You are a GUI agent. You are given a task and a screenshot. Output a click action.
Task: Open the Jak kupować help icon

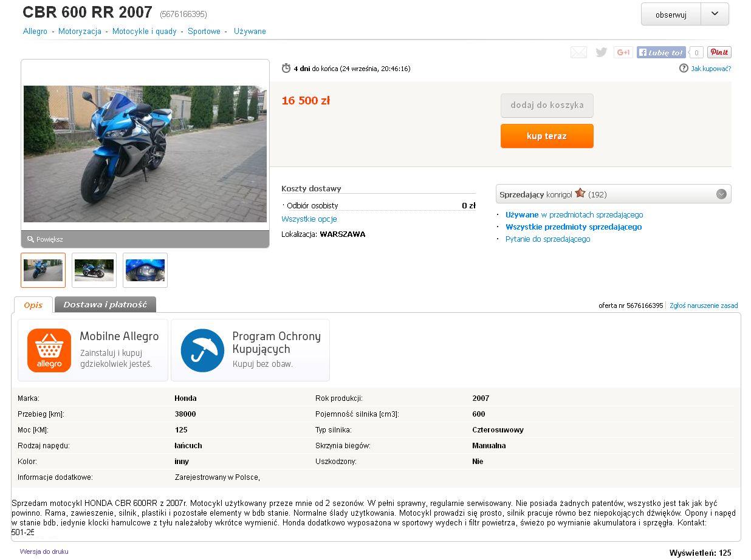coord(684,68)
